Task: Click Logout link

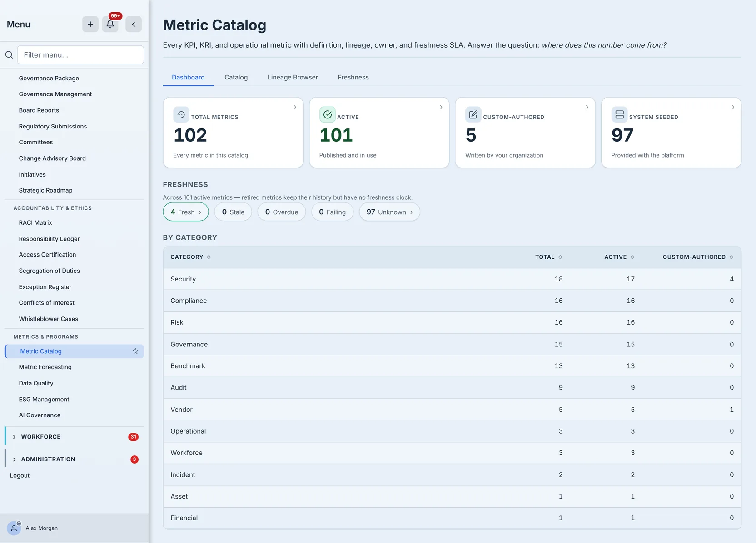Action: point(20,475)
